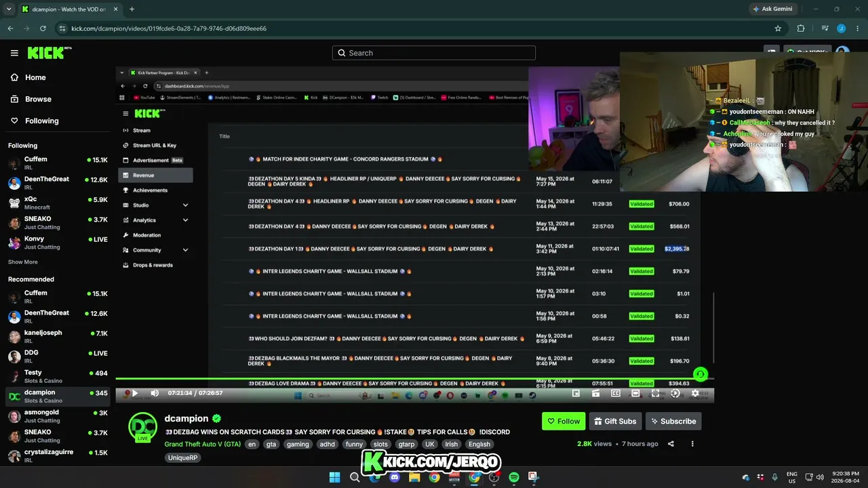
Task: Launch Discord from the taskbar
Action: click(395, 477)
